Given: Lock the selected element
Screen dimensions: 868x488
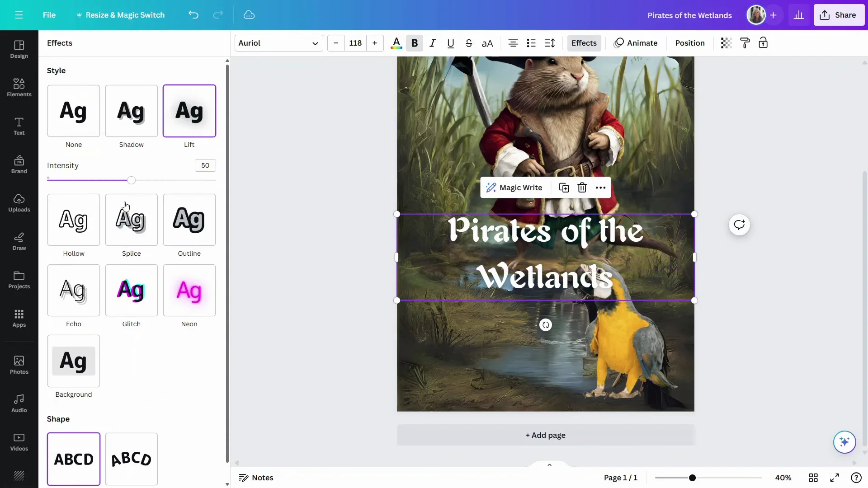Looking at the screenshot, I should [764, 43].
